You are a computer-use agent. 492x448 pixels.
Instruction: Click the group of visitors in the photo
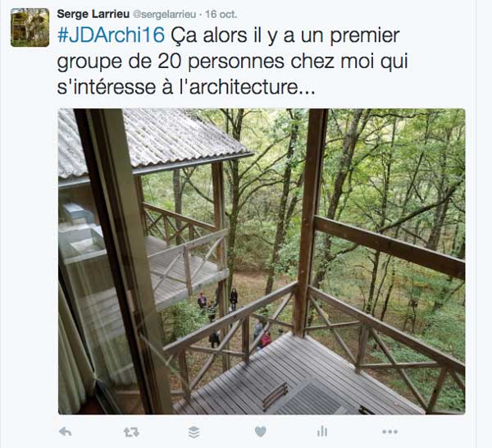[234, 318]
